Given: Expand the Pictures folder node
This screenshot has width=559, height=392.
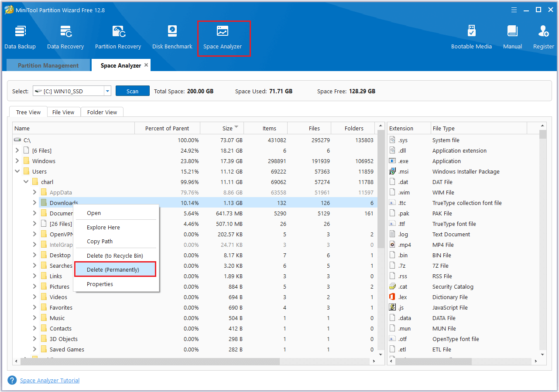Looking at the screenshot, I should click(34, 286).
